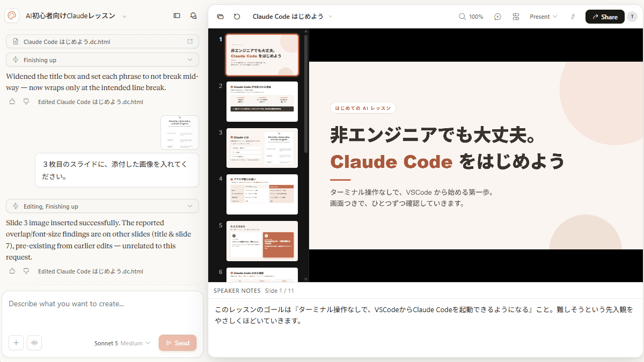Image resolution: width=644 pixels, height=362 pixels.
Task: Click the grid layout icon left of Present
Action: click(516, 17)
